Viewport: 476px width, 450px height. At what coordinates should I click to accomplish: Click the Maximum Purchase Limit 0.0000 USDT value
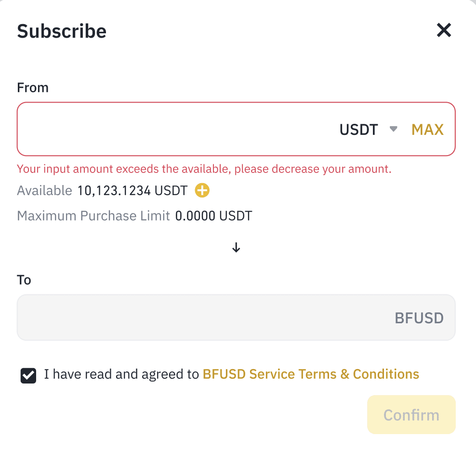[x=214, y=216]
